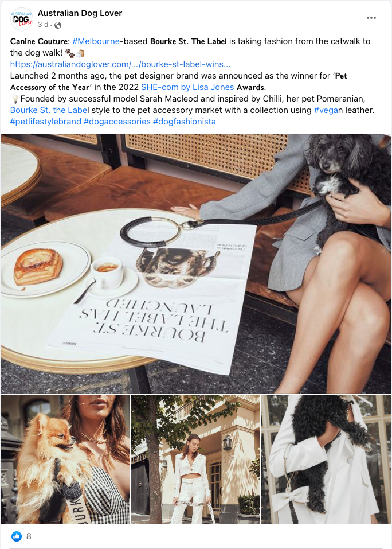Open the Bourke St. the Label page link
This screenshot has width=392, height=549.
[49, 110]
